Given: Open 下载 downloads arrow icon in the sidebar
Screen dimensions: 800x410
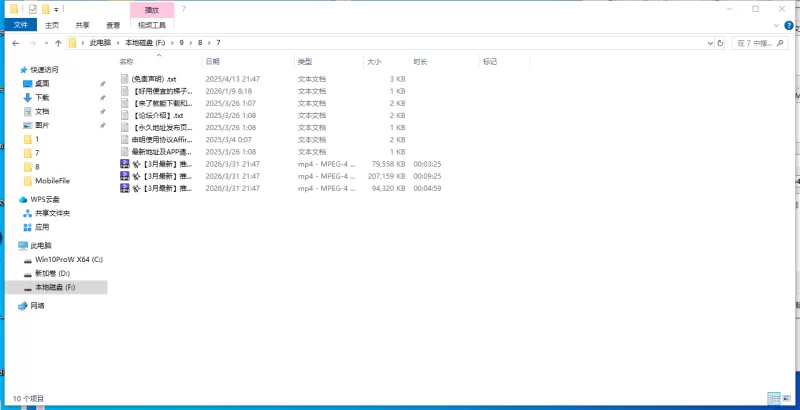Looking at the screenshot, I should [28, 97].
